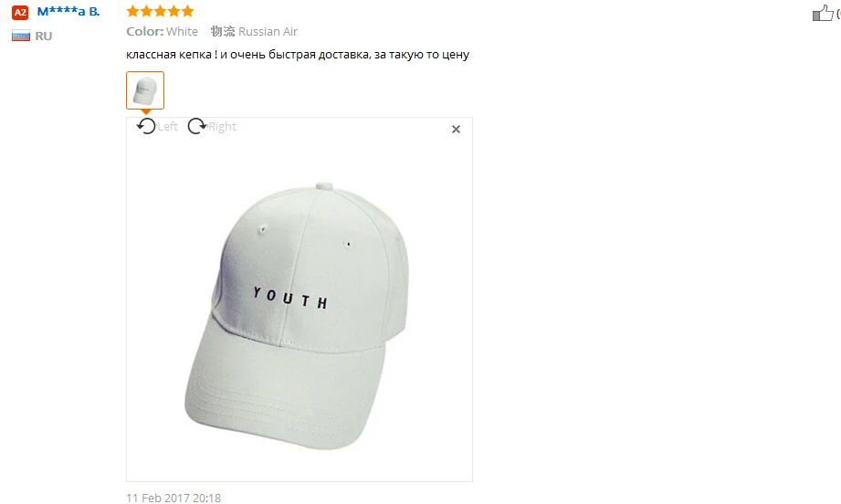Image resolution: width=841 pixels, height=504 pixels.
Task: Click the white cap review thumbnail
Action: tap(145, 90)
